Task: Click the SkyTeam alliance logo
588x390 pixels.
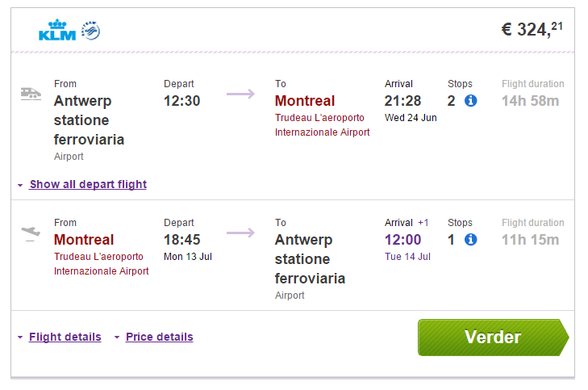Action: click(x=90, y=31)
